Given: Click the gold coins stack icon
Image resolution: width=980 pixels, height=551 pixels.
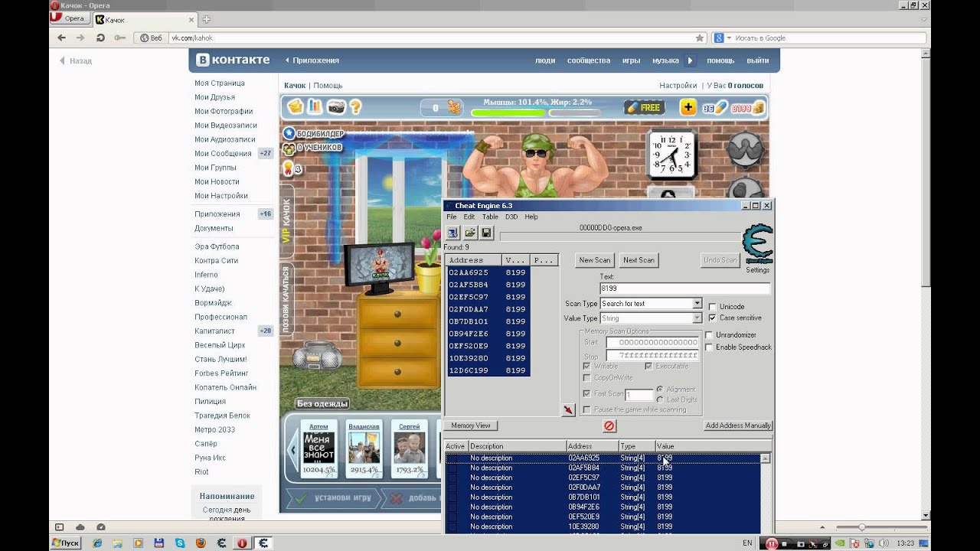Looking at the screenshot, I should coord(758,108).
